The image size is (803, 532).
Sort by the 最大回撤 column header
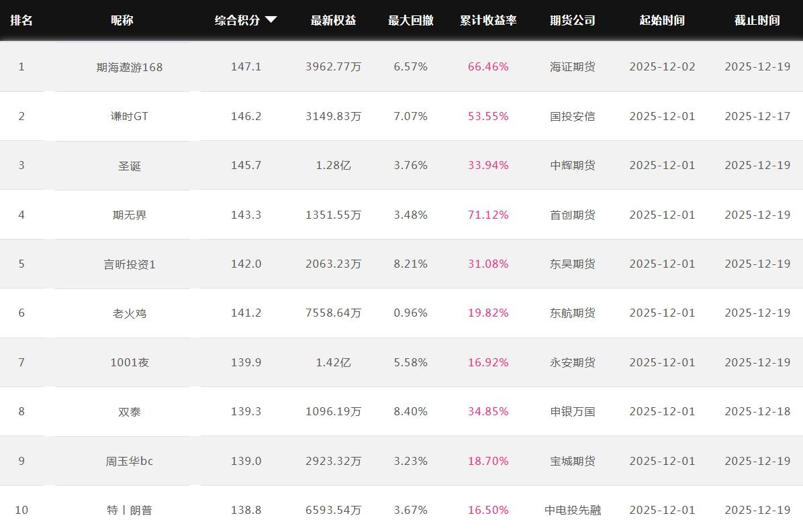pos(410,20)
